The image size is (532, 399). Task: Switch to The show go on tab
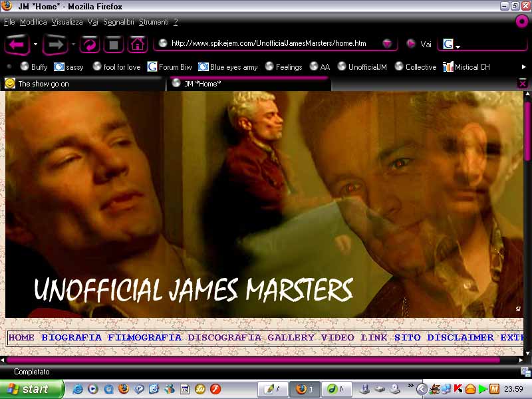(82, 84)
